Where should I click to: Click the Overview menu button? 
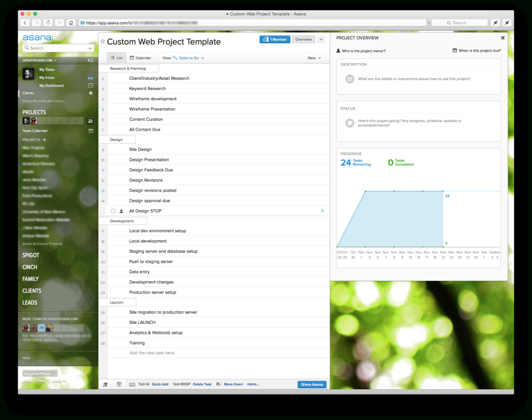click(303, 39)
